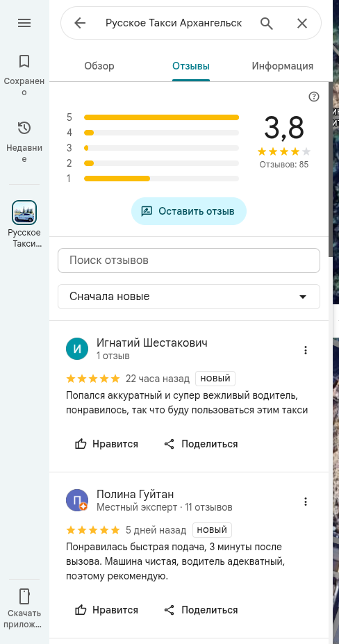The width and height of the screenshot is (339, 644).
Task: Clear search with the X icon
Action: tap(302, 24)
